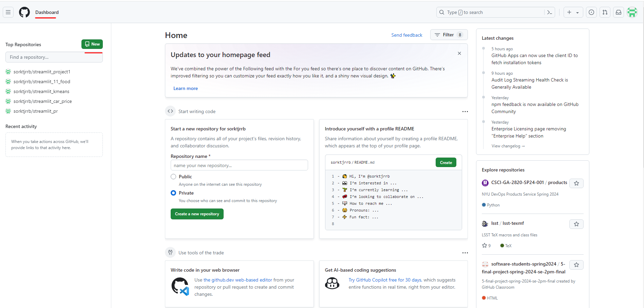Open Audit Log Streaming Health Check entry
644x308 pixels.
[x=530, y=84]
